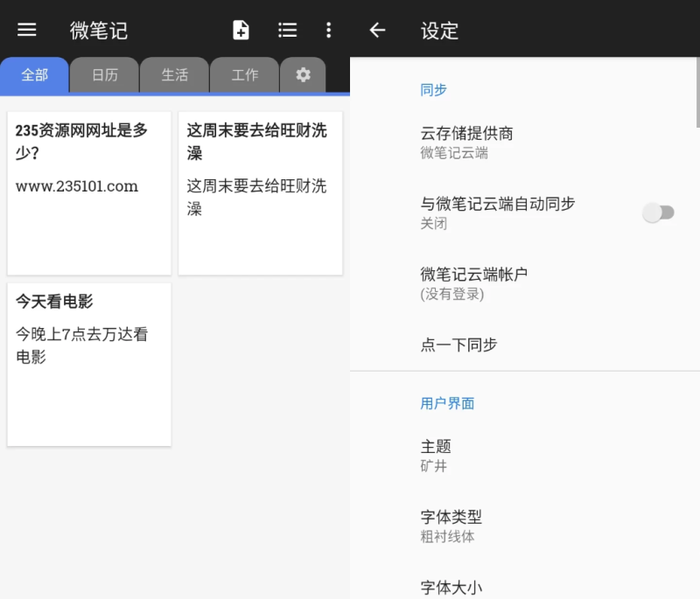
Task: Create a new note with the add-file icon
Action: (x=241, y=30)
